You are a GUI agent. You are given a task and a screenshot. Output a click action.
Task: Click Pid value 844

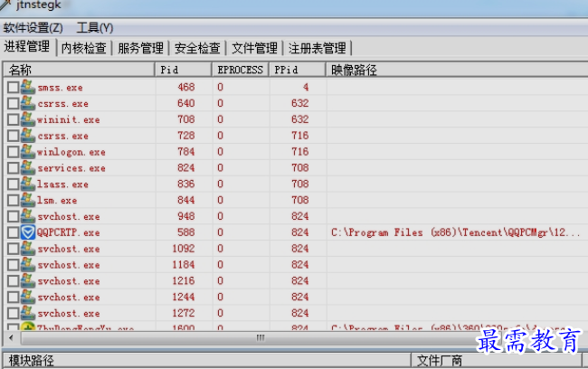click(186, 200)
